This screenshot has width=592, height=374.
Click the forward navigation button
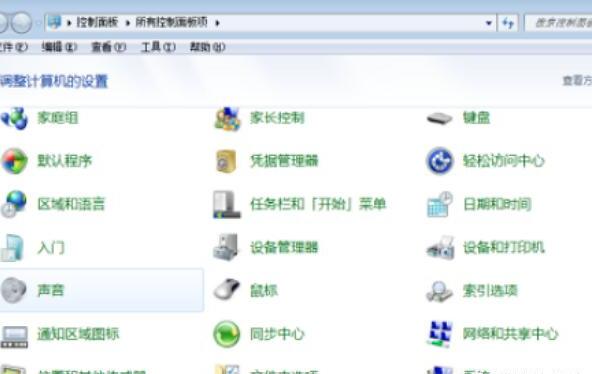click(21, 23)
